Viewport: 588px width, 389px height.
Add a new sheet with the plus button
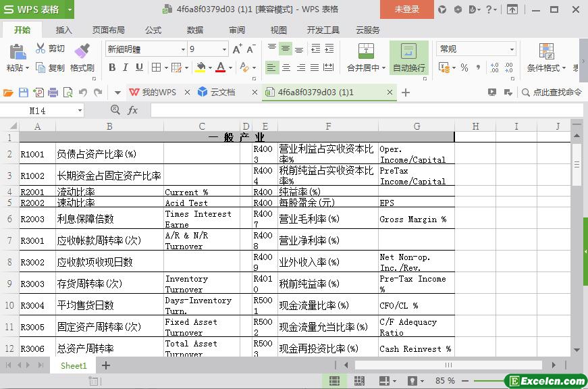106,365
